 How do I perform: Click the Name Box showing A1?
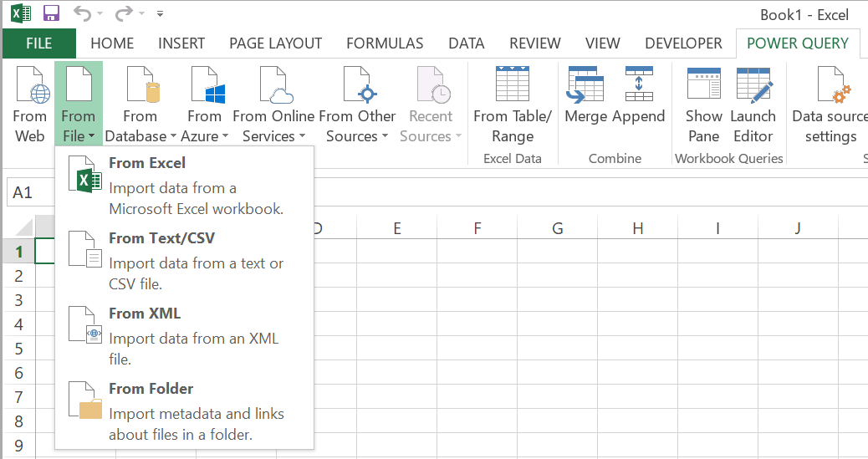(30, 192)
